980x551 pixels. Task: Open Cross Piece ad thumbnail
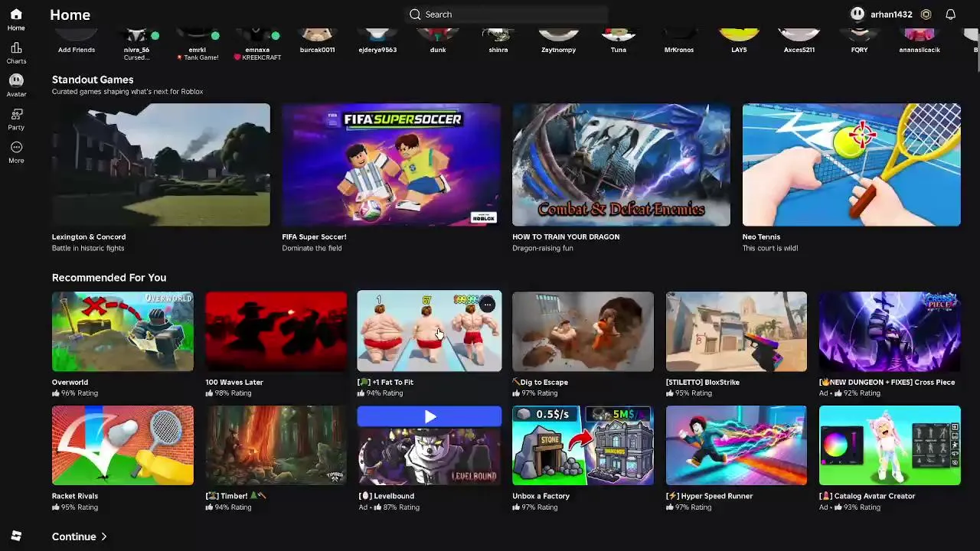[890, 331]
